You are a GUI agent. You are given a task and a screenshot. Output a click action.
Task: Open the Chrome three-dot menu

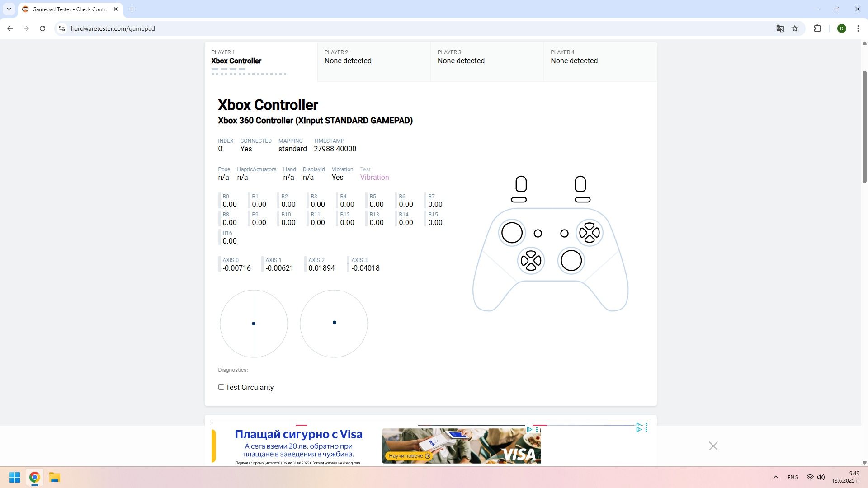858,28
